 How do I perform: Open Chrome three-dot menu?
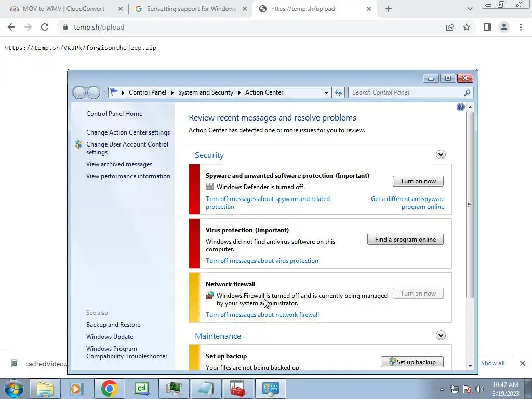[x=521, y=27]
